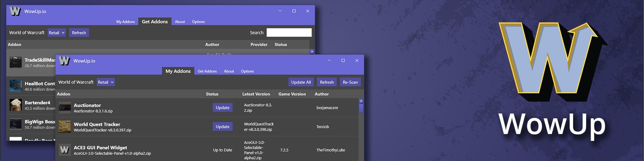Screen dimensions: 644x161
Task: Click the World Quest Tracker addon icon
Action: click(64, 126)
